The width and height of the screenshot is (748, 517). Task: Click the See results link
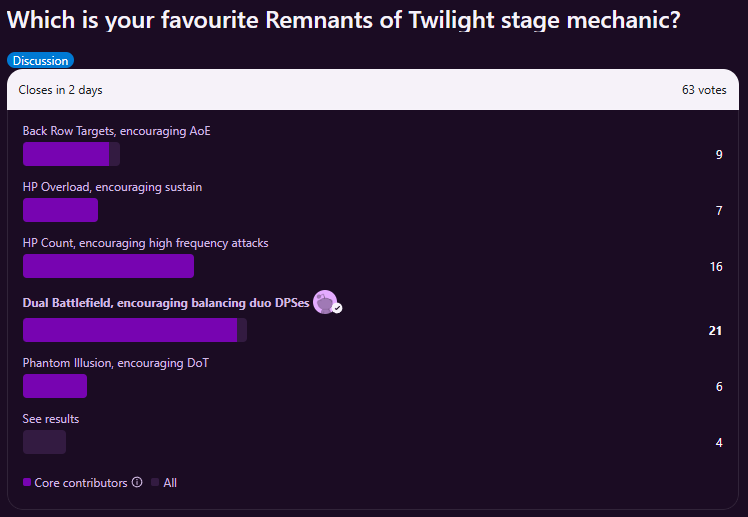51,419
